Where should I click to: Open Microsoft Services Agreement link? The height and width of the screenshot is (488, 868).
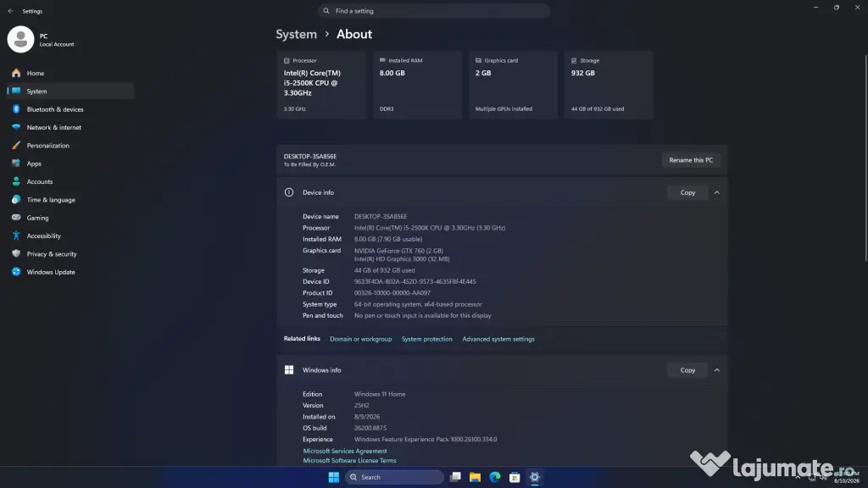pos(345,451)
